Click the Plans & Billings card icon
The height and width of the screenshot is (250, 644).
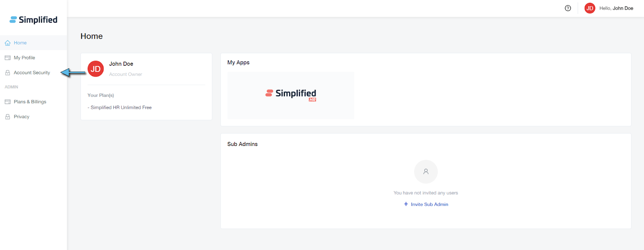pyautogui.click(x=8, y=102)
